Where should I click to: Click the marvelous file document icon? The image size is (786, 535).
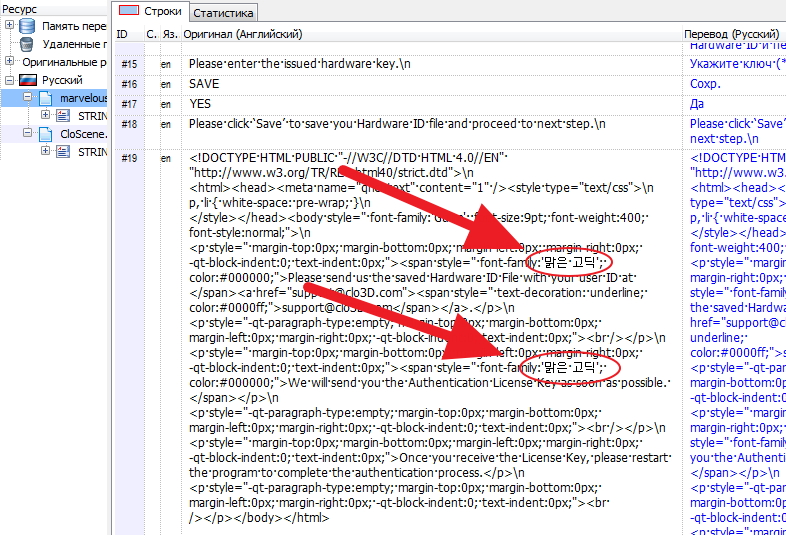point(46,98)
